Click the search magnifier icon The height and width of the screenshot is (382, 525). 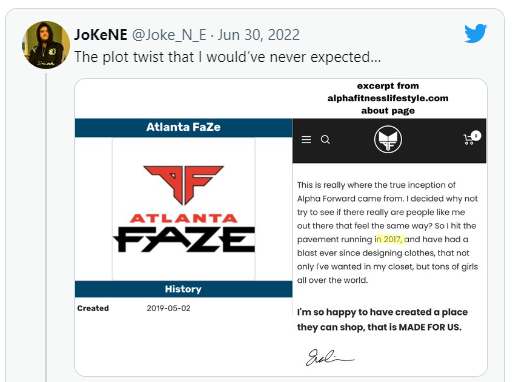(x=325, y=140)
